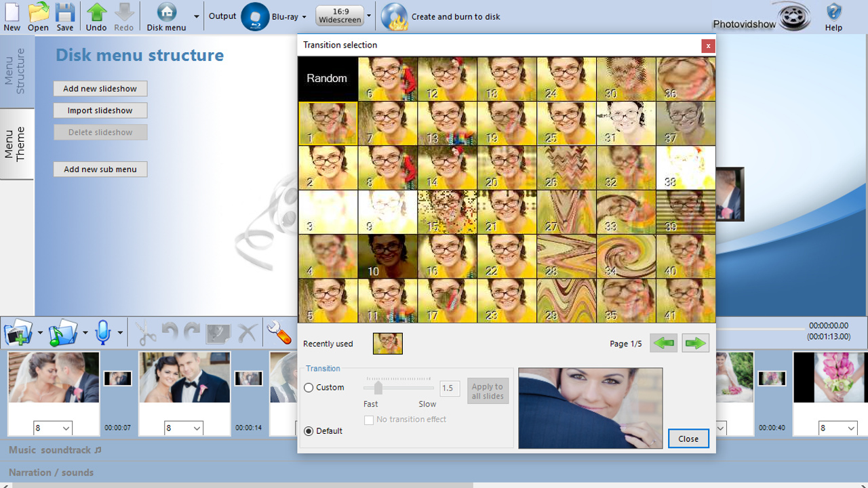Enable the No transition effect checkbox
The height and width of the screenshot is (488, 868).
(369, 420)
